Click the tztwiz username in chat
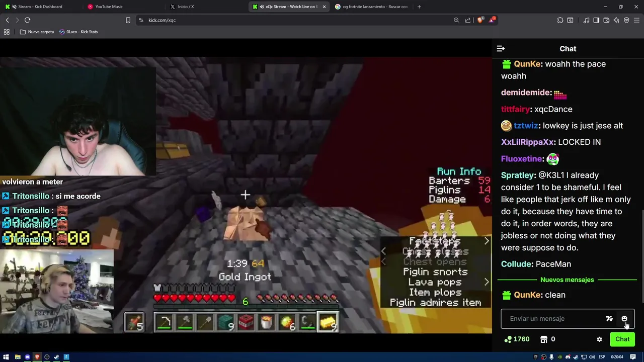 526,126
